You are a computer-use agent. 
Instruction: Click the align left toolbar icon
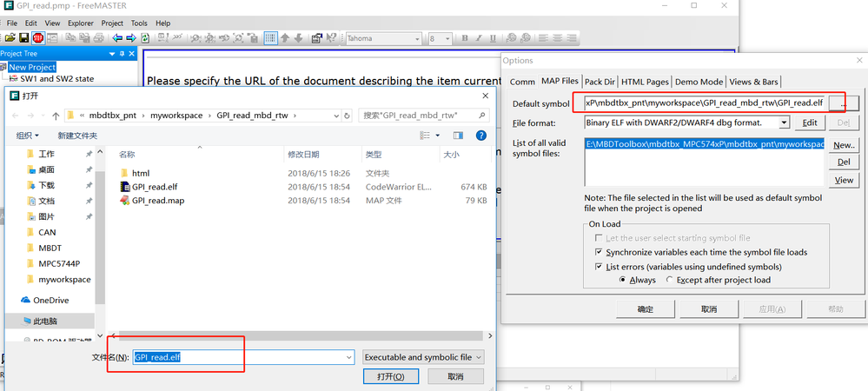tap(544, 38)
